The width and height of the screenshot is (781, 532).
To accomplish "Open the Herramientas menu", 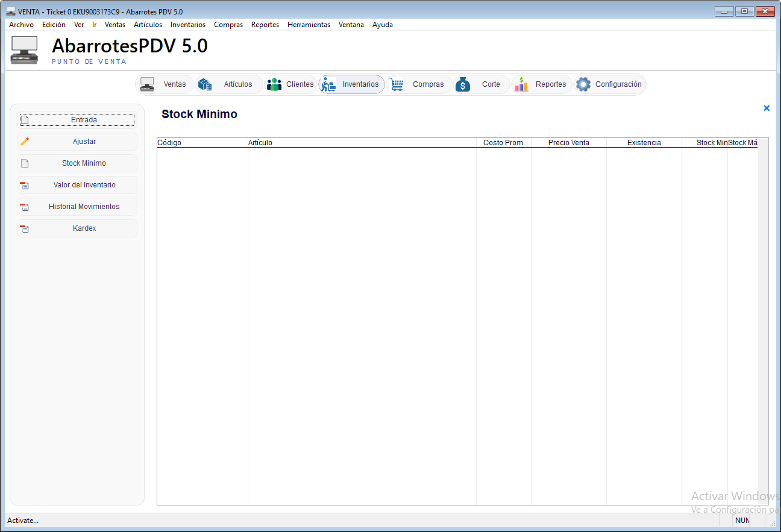I will tap(309, 25).
